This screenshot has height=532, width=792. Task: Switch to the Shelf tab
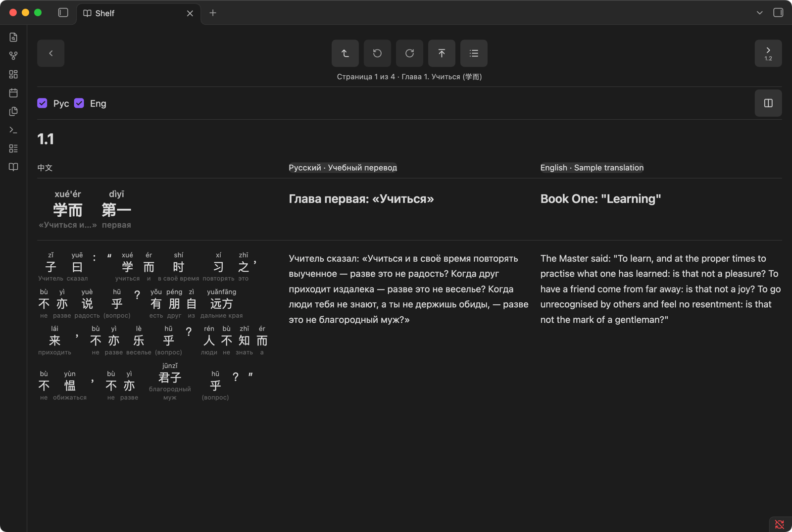(139, 13)
